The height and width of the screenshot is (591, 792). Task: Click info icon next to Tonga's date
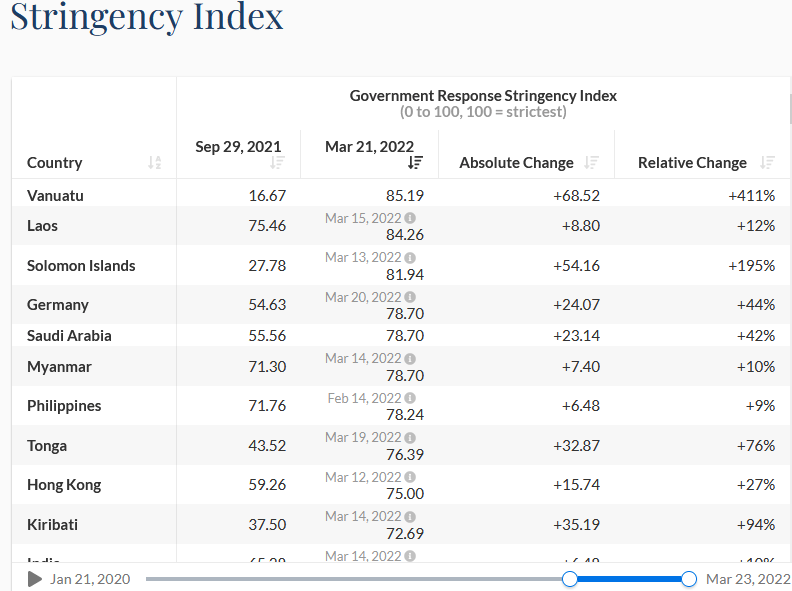coord(410,438)
